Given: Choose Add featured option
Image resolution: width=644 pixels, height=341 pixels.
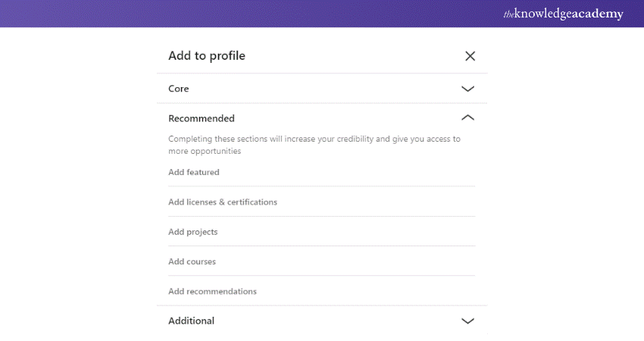Looking at the screenshot, I should 194,172.
